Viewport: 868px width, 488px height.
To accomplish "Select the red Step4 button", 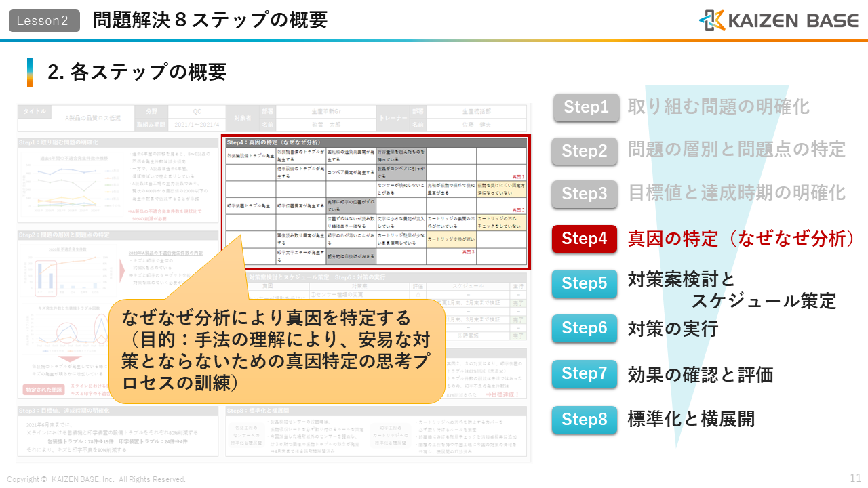I will (x=585, y=239).
